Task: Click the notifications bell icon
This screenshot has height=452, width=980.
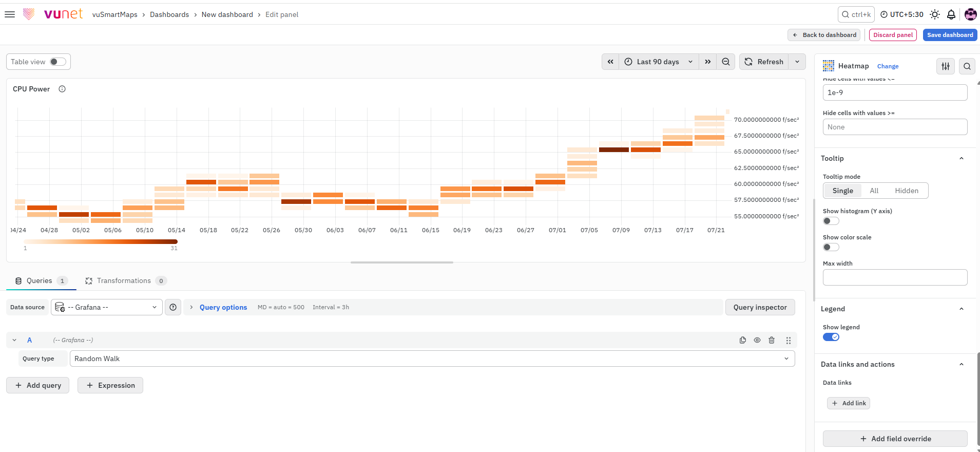Action: point(951,14)
